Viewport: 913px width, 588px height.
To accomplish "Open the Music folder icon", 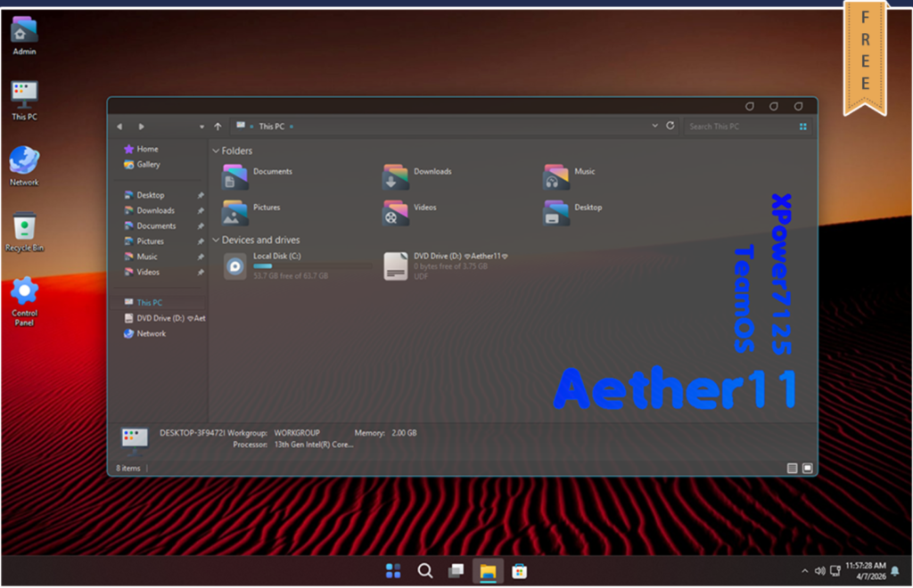I will pyautogui.click(x=556, y=176).
